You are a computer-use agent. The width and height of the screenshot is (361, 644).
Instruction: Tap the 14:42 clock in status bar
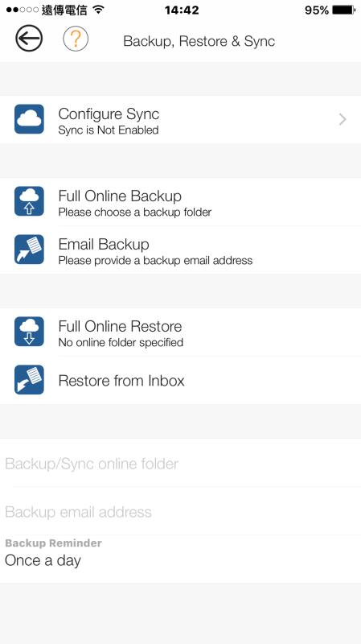[x=182, y=10]
